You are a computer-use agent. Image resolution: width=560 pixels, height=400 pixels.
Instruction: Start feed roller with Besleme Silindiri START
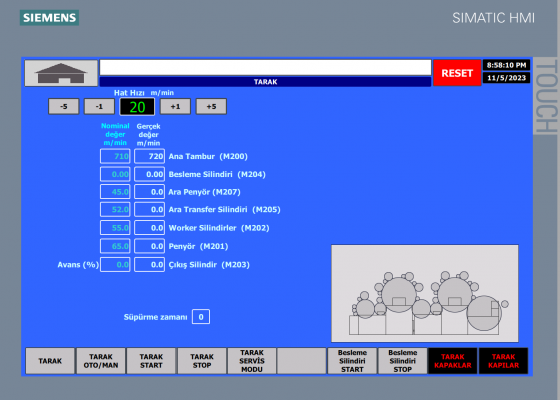(352, 361)
